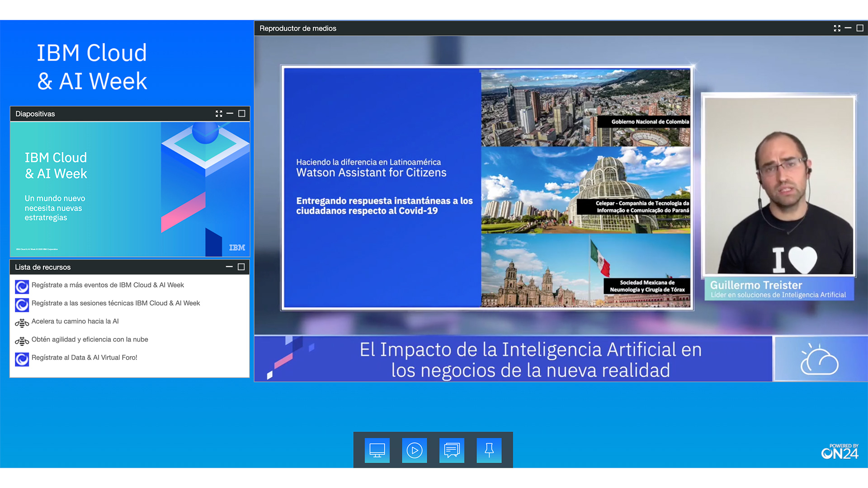This screenshot has width=868, height=488.
Task: Click the icon beside Regístrate a más eventos
Action: tap(22, 286)
